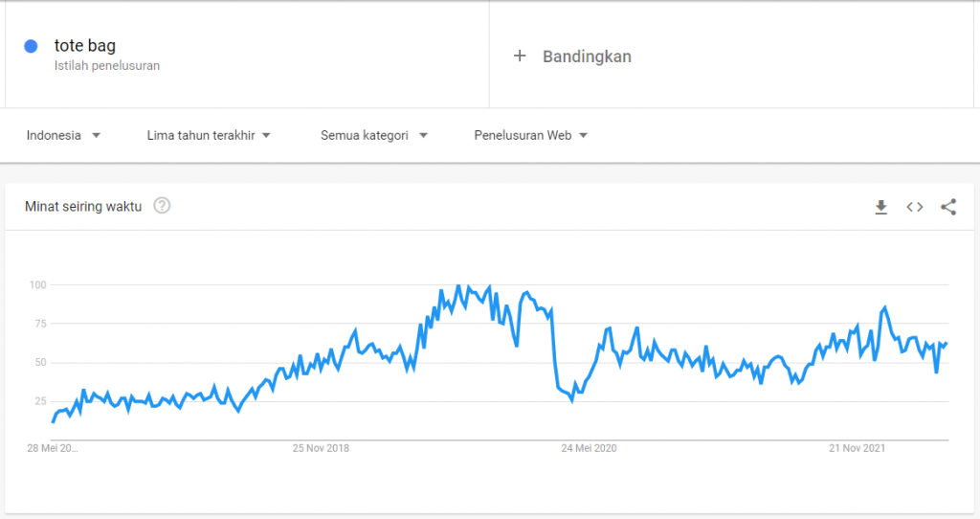980x519 pixels.
Task: Open the Indonesia region dropdown
Action: 64,135
